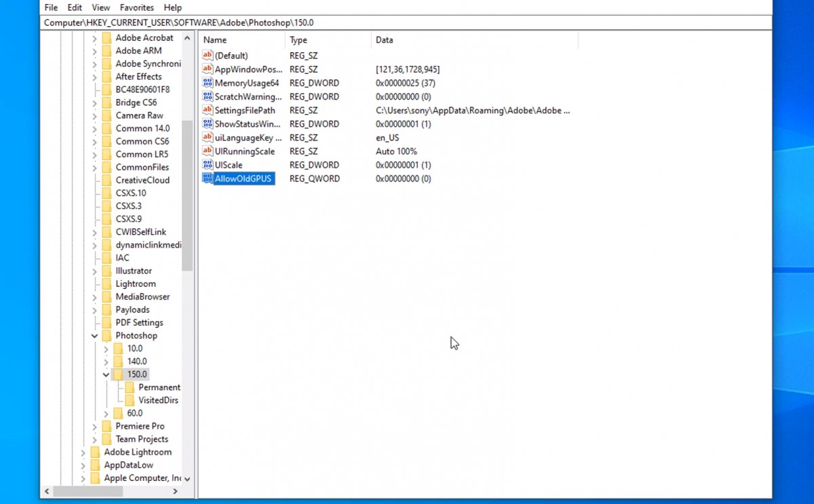Viewport: 814px width, 504px height.
Task: Click the DWORD icon beside ScratchWarning
Action: [x=207, y=96]
